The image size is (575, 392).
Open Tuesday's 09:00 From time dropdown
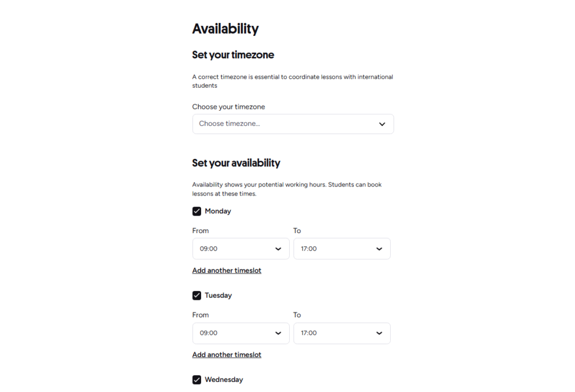[241, 334]
